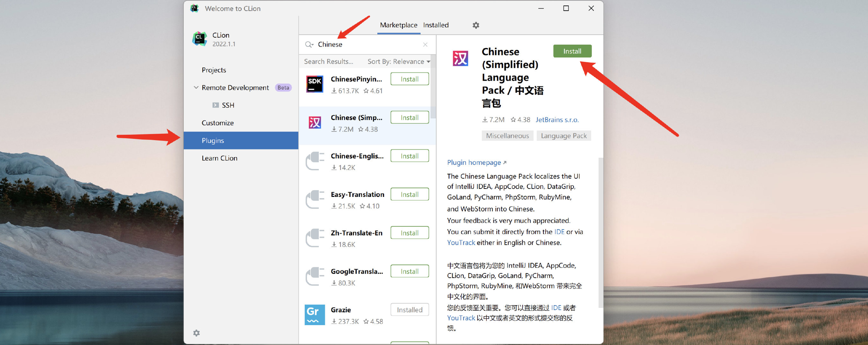
Task: Click the Beta badge
Action: point(283,88)
